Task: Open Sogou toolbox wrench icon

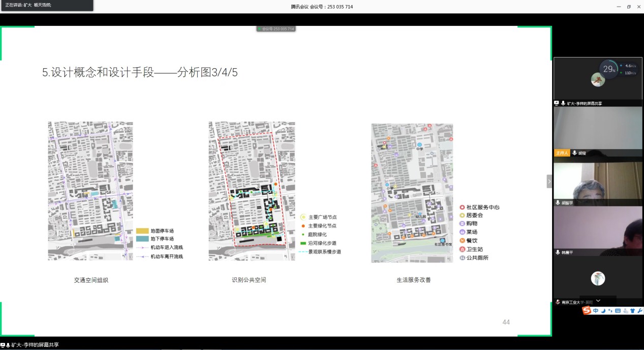Action: 639,311
